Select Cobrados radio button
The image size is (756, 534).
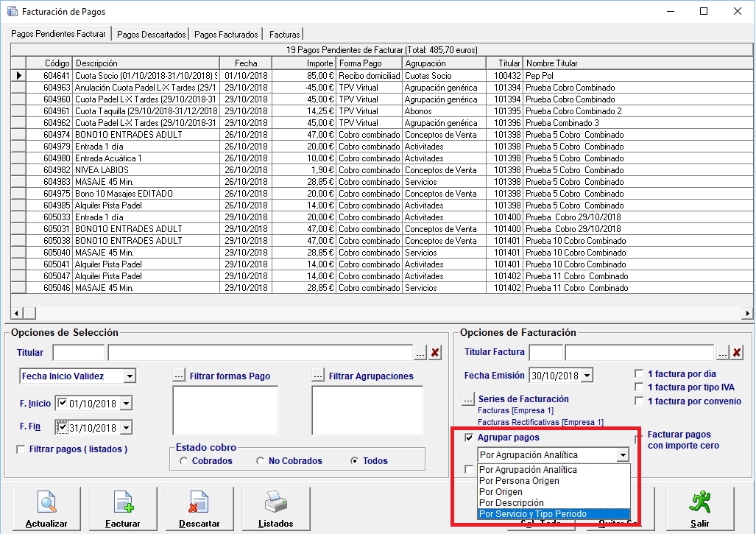(184, 461)
